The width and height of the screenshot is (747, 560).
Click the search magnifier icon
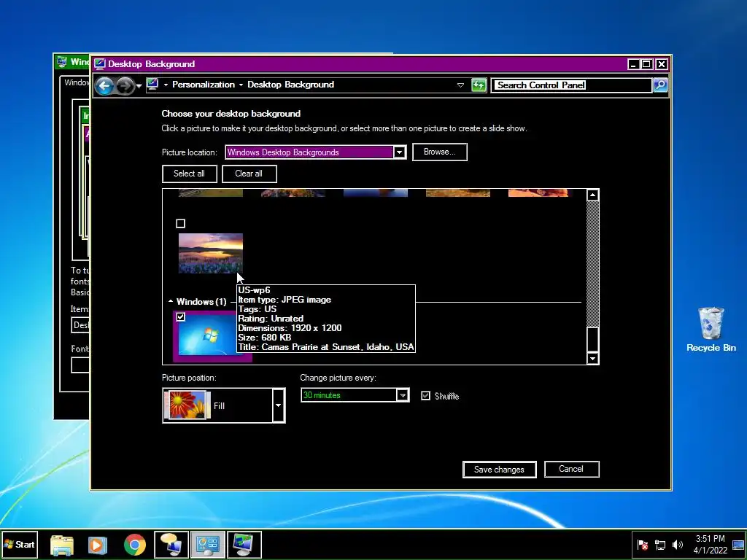pos(660,85)
